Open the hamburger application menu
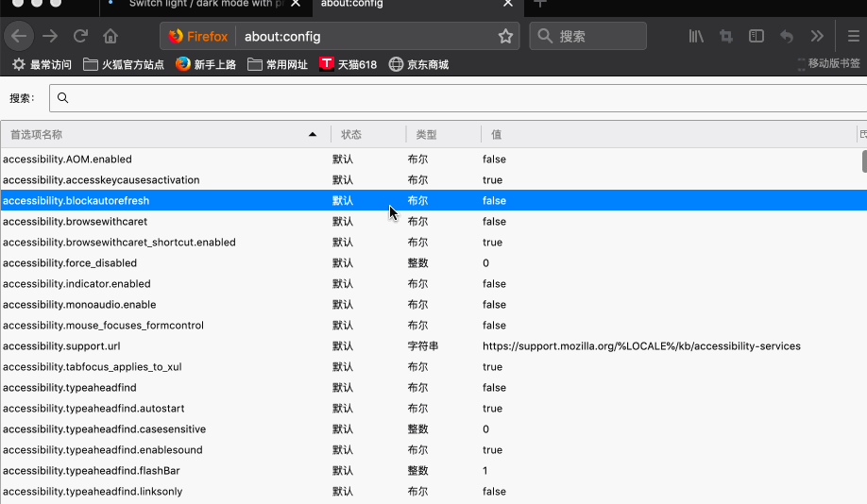 pyautogui.click(x=854, y=37)
